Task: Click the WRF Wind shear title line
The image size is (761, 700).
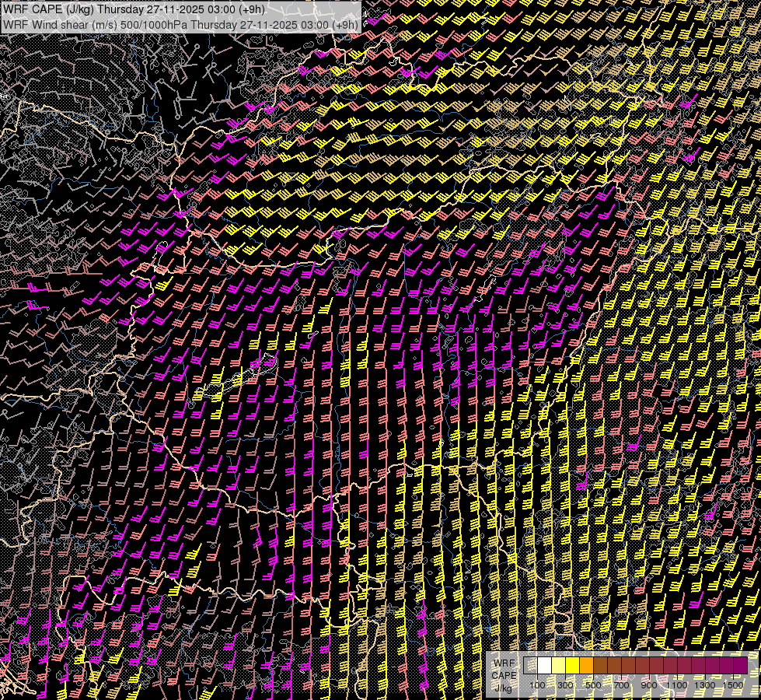Action: point(180,24)
